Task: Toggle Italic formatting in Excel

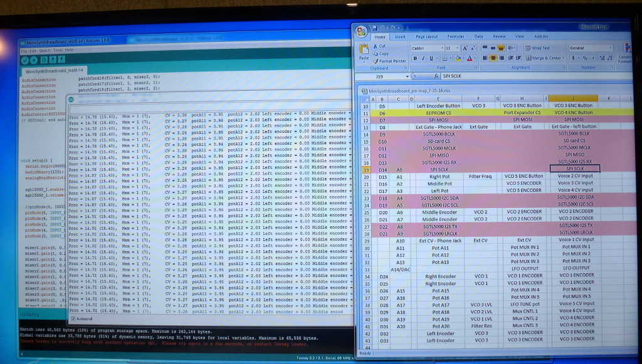Action: [x=423, y=58]
